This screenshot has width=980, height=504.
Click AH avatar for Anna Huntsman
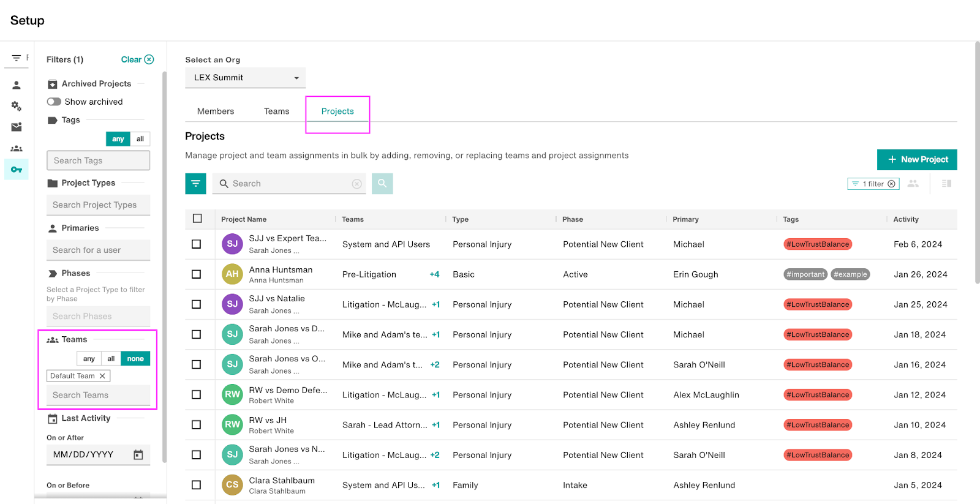pos(232,274)
